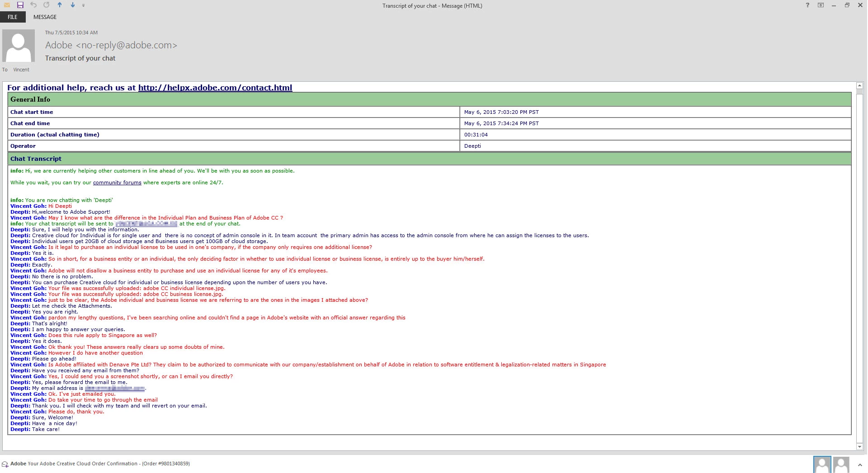Viewport: 868px width, 473px height.
Task: Open the community forums link
Action: tap(117, 183)
